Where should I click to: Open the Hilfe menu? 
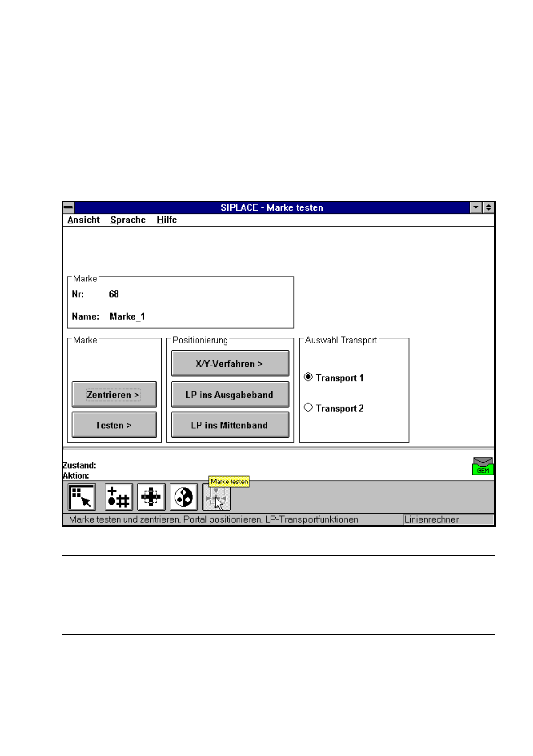(166, 220)
